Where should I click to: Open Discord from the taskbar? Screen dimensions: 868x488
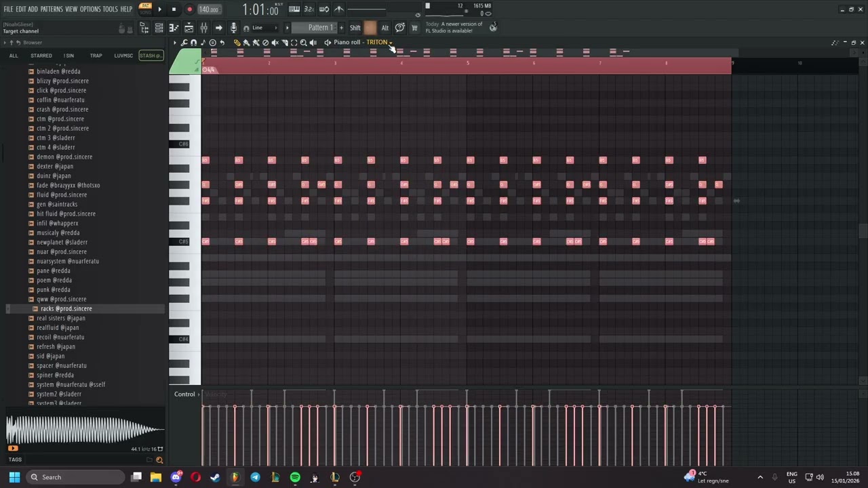click(176, 477)
